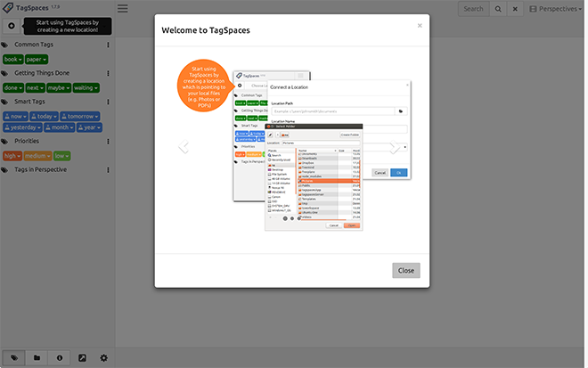This screenshot has height=368, width=588.
Task: Click the 'Welcome to TagSpaces' title
Action: 206,30
